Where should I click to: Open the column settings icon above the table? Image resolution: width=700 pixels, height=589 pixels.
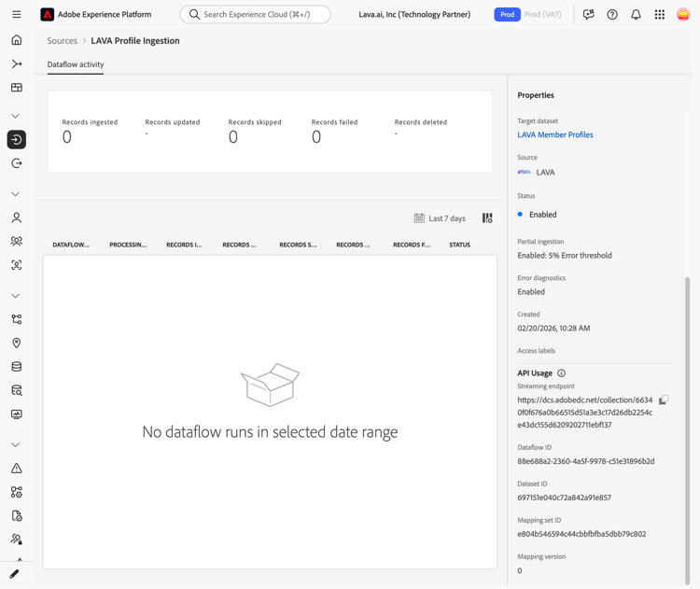click(487, 217)
